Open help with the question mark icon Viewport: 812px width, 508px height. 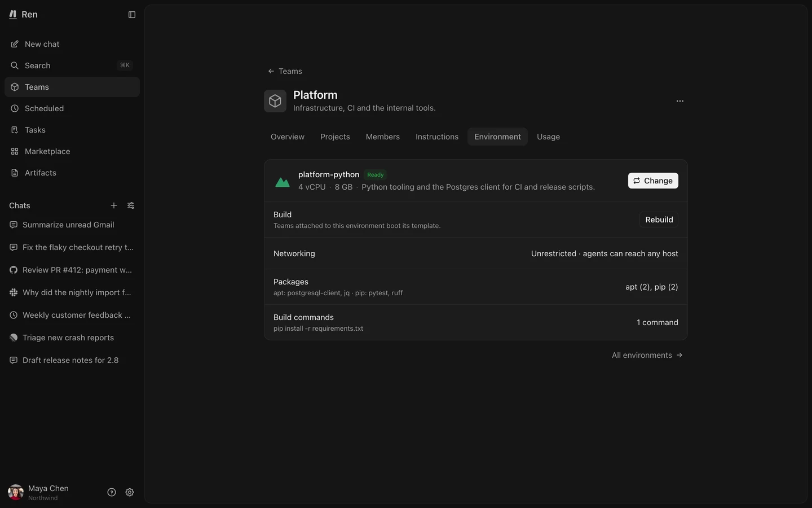coord(112,492)
